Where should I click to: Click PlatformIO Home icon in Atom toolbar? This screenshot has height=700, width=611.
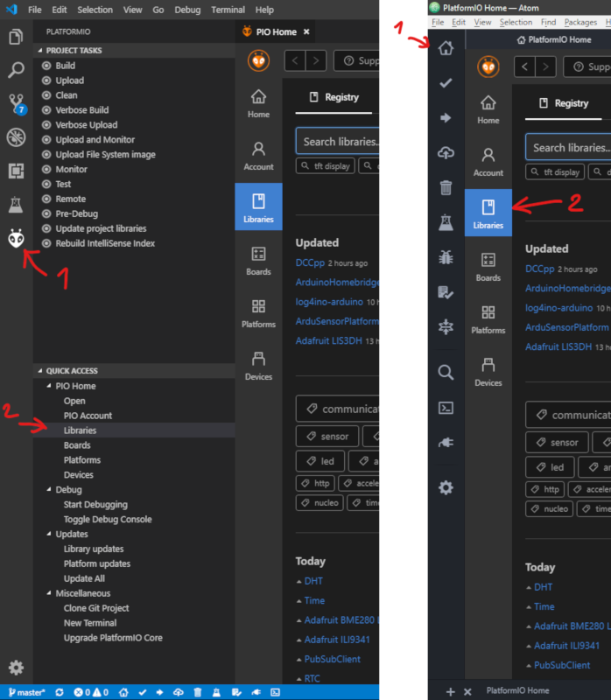point(446,48)
